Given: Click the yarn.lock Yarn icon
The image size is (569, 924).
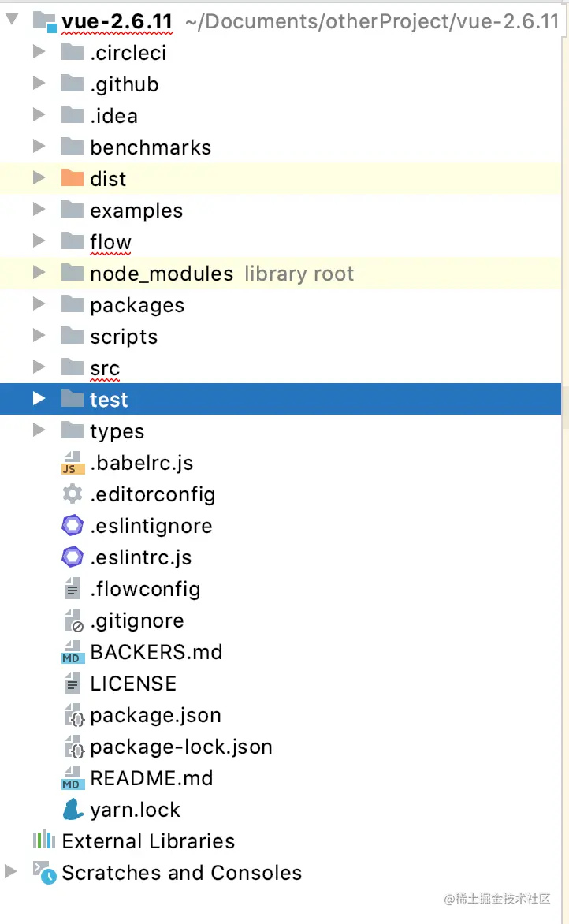Looking at the screenshot, I should 72,810.
